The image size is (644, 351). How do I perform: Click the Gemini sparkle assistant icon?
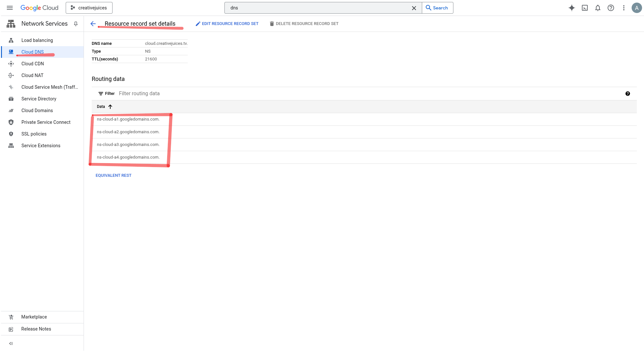click(x=571, y=8)
